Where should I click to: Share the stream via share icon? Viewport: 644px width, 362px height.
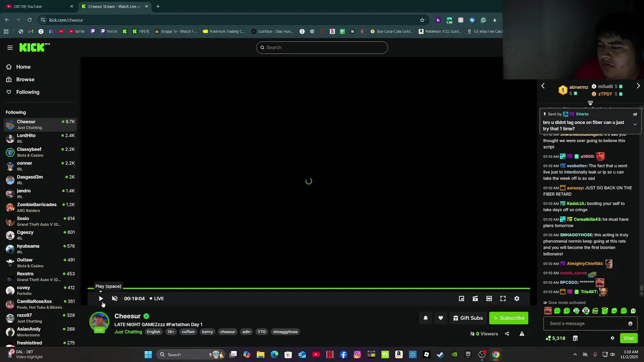point(507,334)
